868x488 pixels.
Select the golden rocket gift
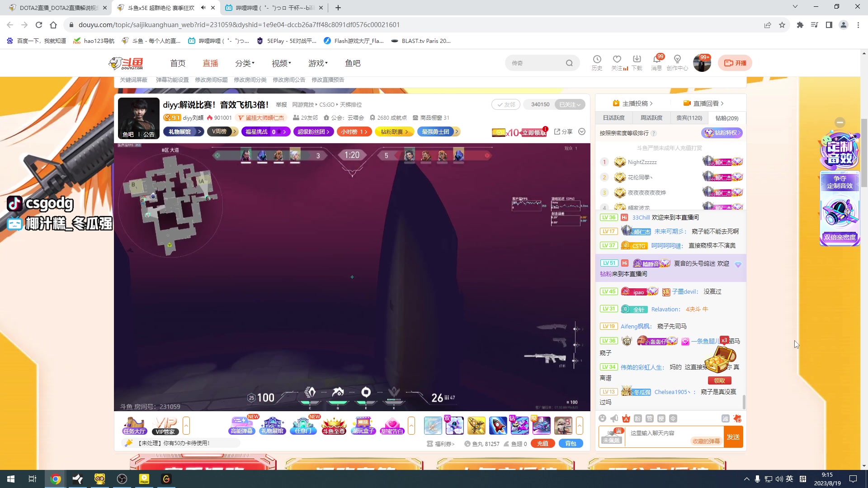[x=476, y=426]
